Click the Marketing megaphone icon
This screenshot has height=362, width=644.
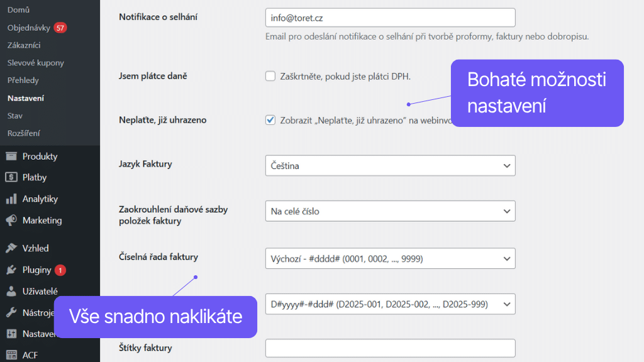(x=11, y=221)
